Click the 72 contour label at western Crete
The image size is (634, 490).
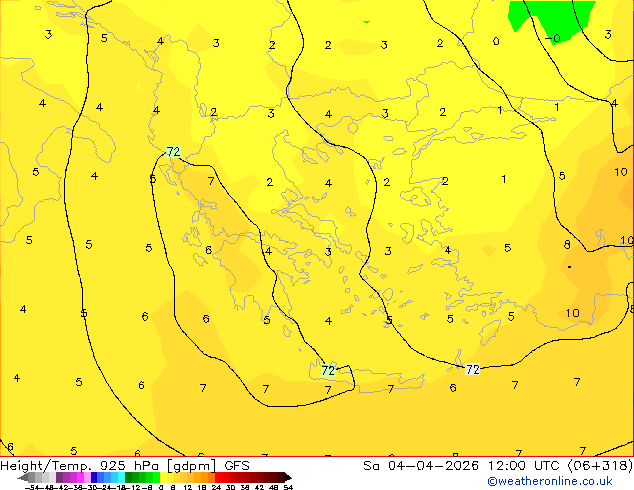pos(328,370)
